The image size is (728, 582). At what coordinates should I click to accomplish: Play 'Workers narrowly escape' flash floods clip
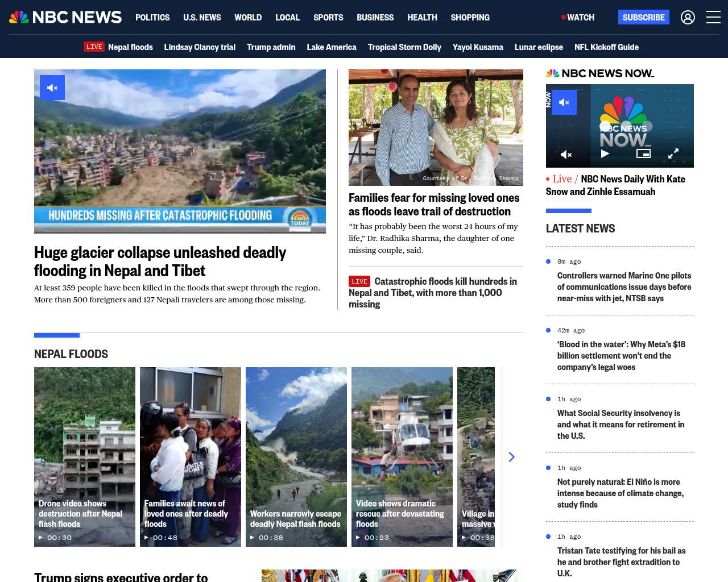coord(296,457)
